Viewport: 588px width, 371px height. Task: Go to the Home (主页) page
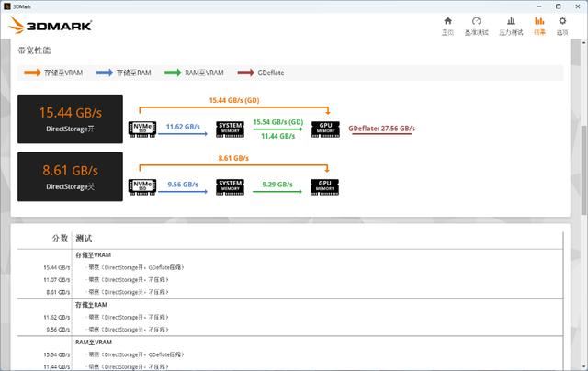(x=447, y=25)
